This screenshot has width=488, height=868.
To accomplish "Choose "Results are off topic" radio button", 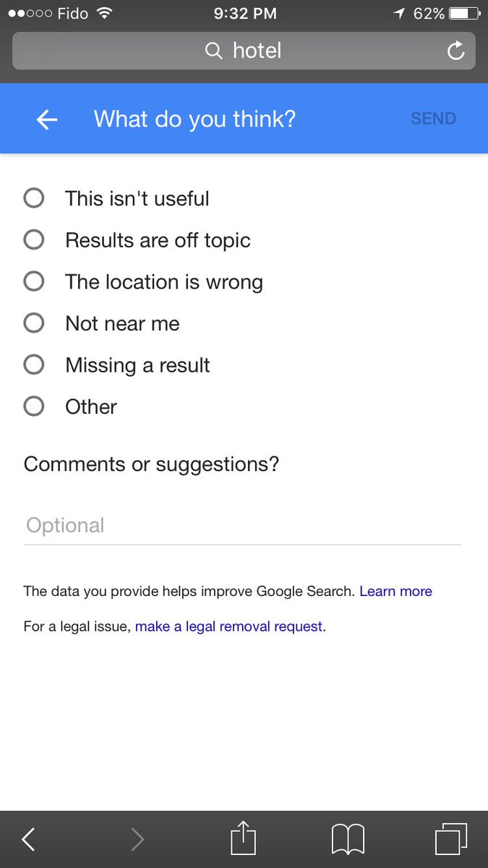I will point(34,240).
